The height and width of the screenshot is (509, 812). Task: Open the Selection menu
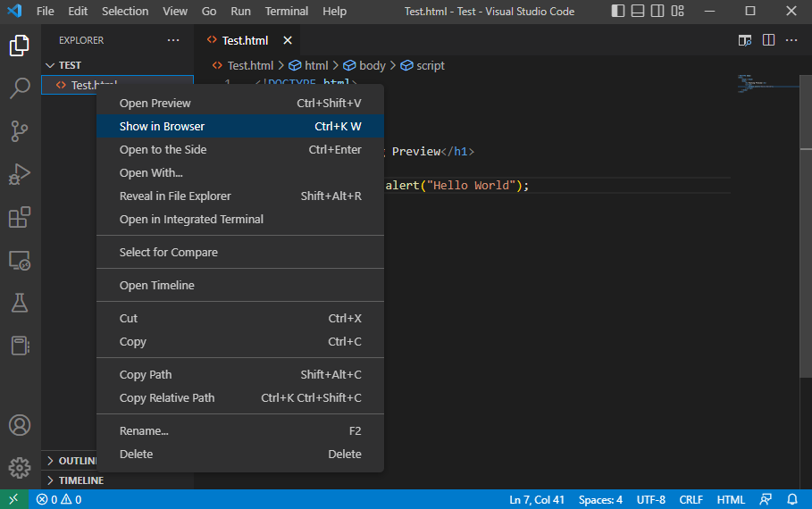tap(125, 11)
